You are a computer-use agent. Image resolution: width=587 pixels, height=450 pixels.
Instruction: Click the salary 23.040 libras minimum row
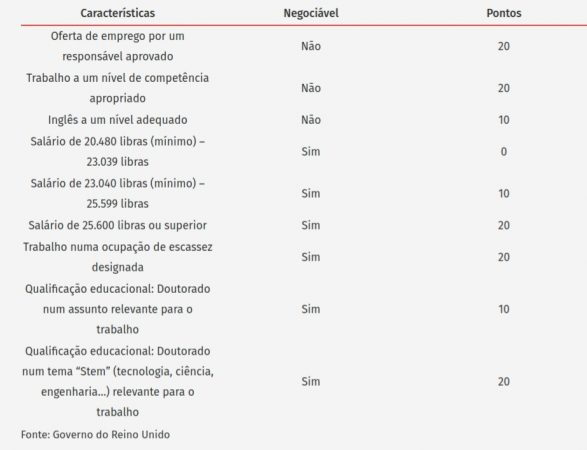coord(304,194)
